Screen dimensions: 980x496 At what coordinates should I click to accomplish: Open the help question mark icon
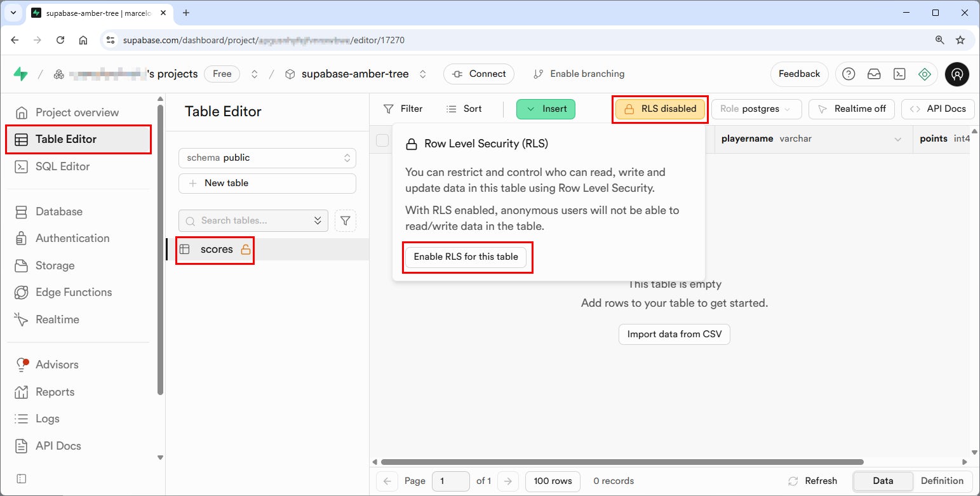[x=849, y=74]
